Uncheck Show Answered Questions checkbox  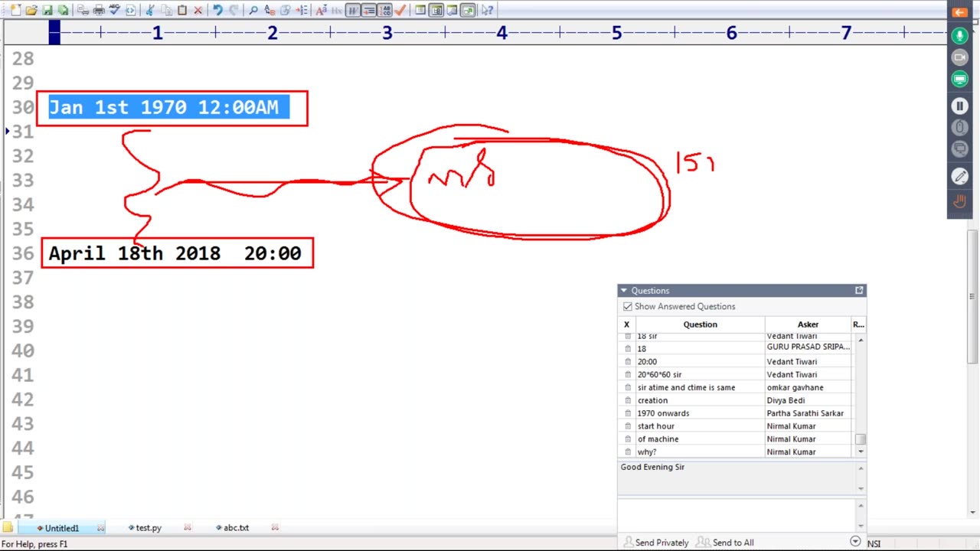pyautogui.click(x=628, y=306)
